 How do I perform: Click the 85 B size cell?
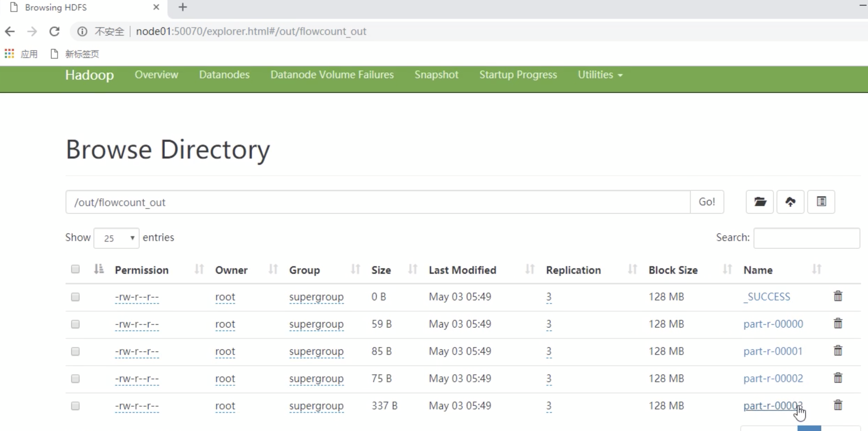(x=381, y=351)
